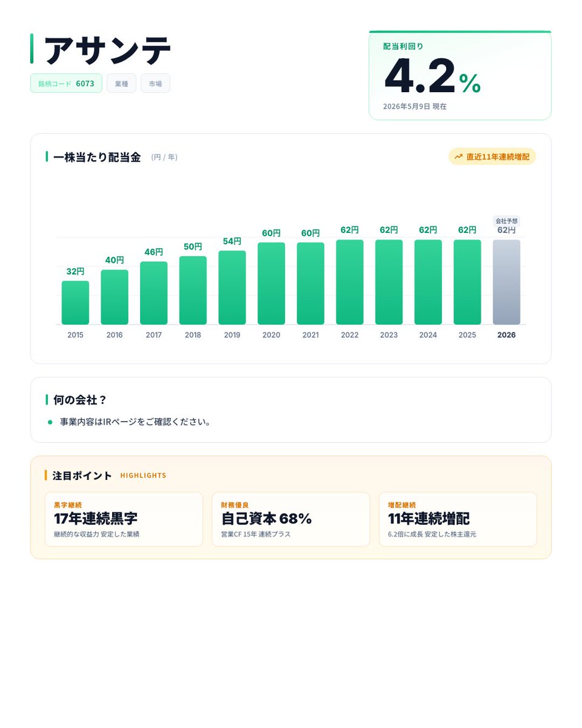Image resolution: width=582 pixels, height=728 pixels.
Task: Click the 配当利回り label
Action: pos(403,46)
